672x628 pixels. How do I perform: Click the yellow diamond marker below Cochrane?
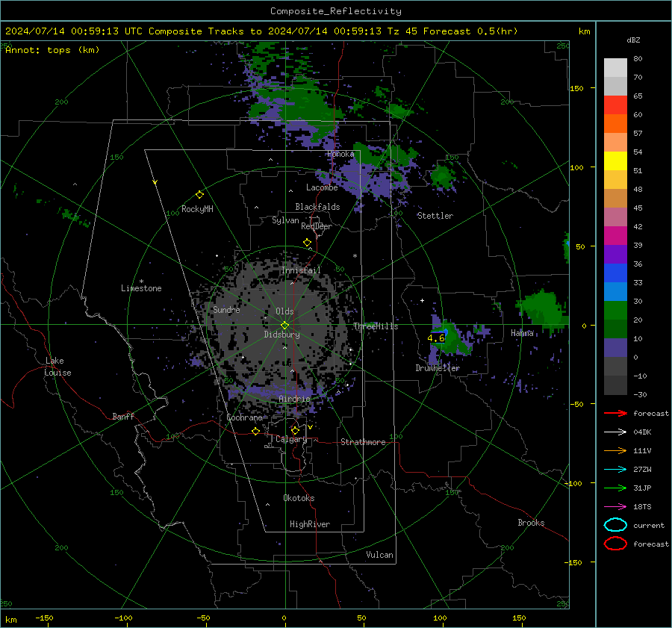(x=255, y=432)
